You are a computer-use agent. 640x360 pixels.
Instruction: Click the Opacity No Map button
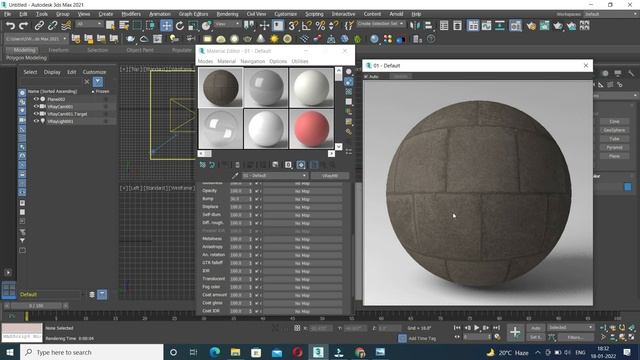(302, 191)
